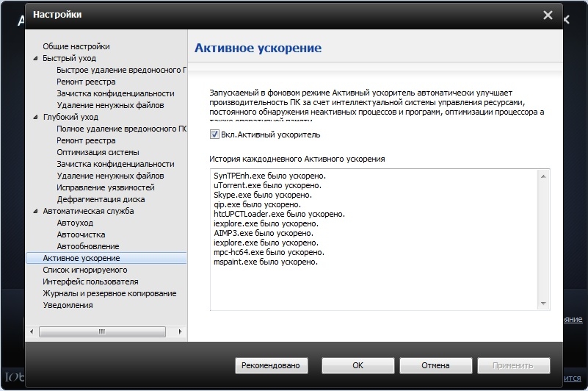Open Общие настройки in the sidebar
588x391 pixels.
point(76,46)
